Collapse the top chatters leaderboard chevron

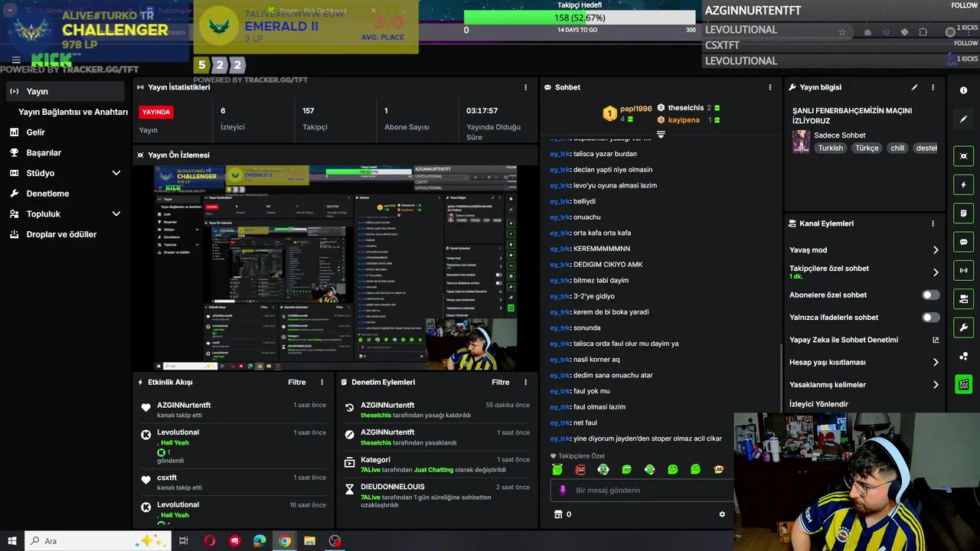tap(661, 134)
